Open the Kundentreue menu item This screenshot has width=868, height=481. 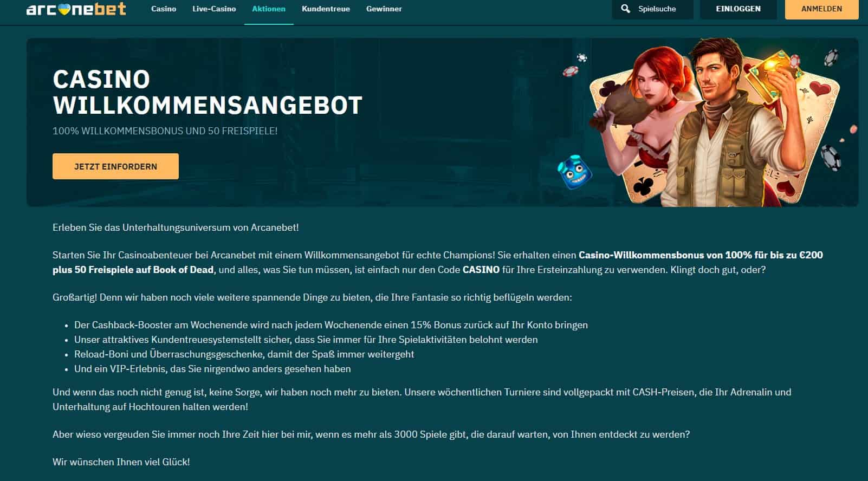coord(326,9)
